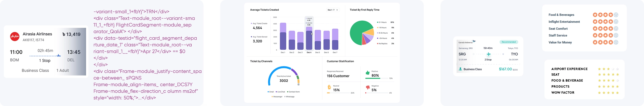This screenshot has height=106, width=644.
Task: Click the first star in the PRODUCTS row
Action: pyautogui.click(x=599, y=87)
